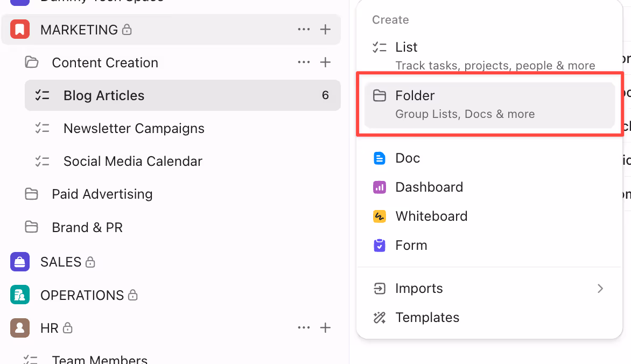Open the Content Creation ellipsis menu
Screen dimensions: 631x364
304,62
